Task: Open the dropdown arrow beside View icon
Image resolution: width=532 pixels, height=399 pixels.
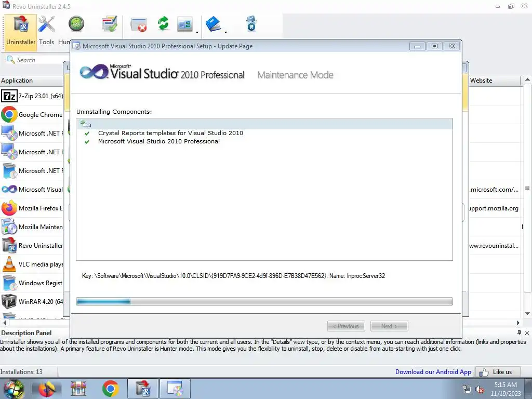Action: (x=197, y=32)
